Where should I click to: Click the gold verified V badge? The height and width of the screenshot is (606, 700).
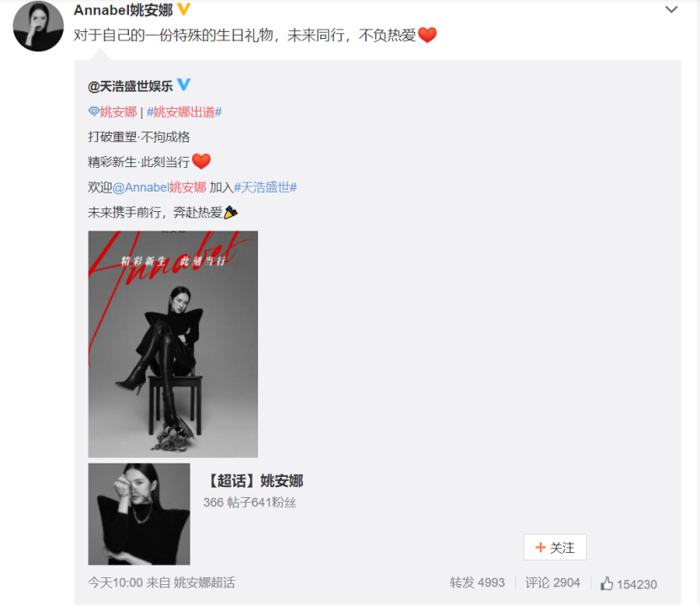click(x=184, y=9)
